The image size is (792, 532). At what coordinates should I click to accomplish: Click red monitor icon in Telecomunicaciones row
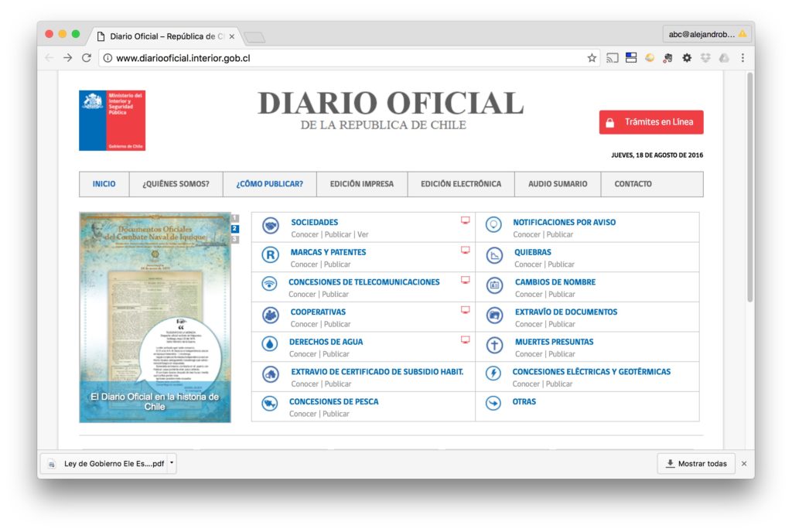pos(465,280)
